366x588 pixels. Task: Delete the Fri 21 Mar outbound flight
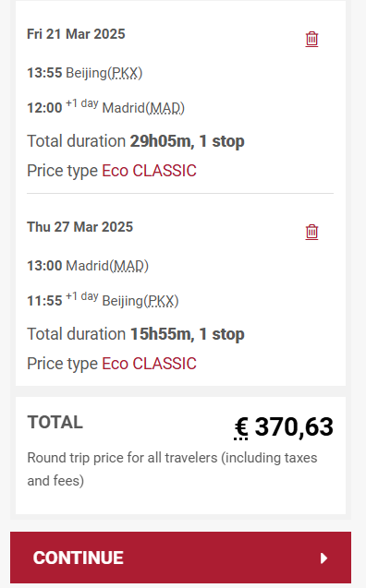(x=311, y=39)
